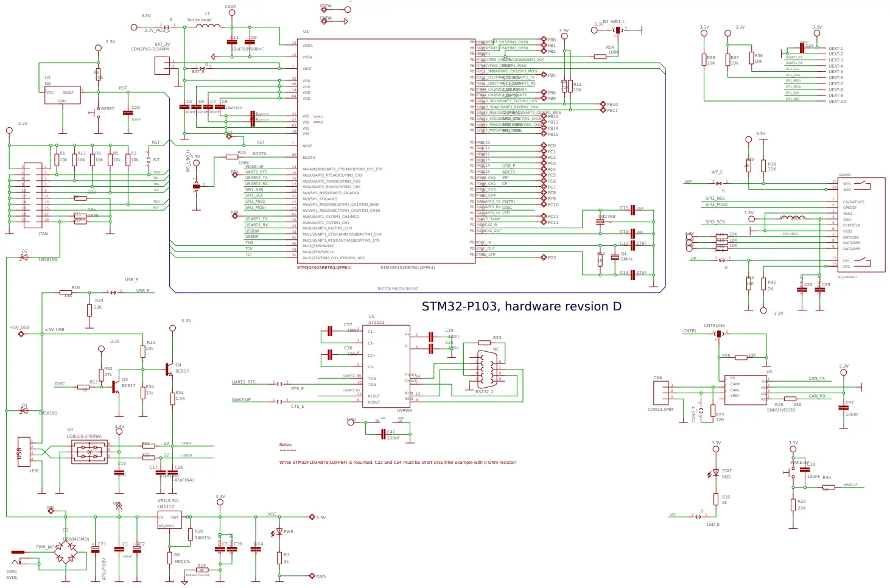This screenshot has width=890, height=588.
Task: Select diode D2 labeled 1N5819S
Action: coord(23,257)
